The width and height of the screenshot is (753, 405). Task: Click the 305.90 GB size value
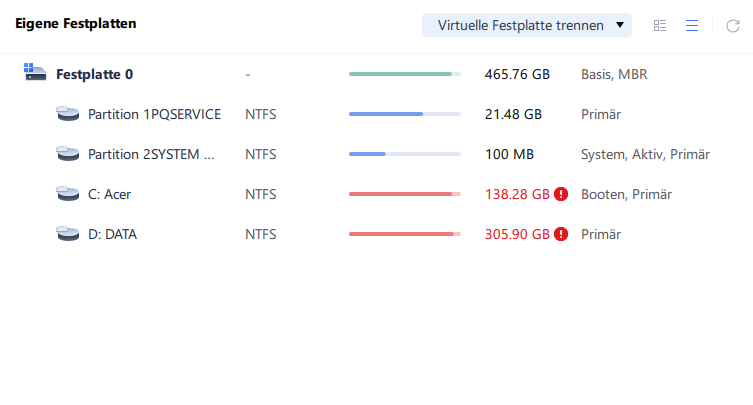[517, 234]
